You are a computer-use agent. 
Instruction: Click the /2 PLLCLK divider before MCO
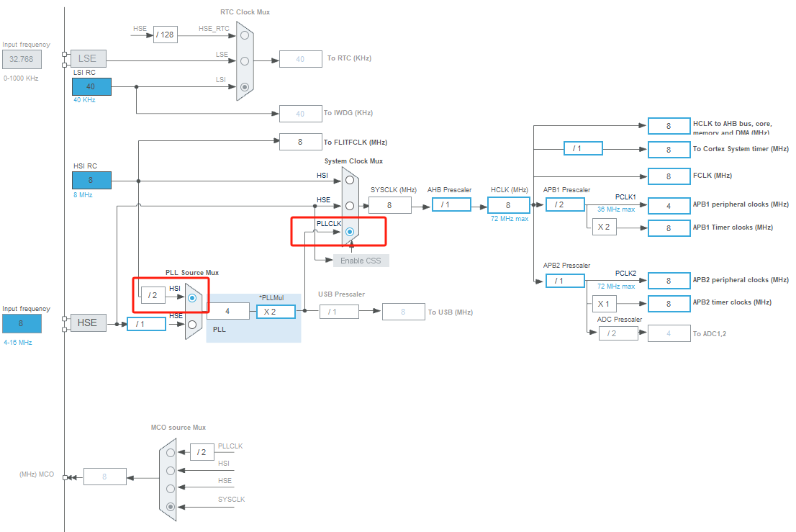(202, 452)
